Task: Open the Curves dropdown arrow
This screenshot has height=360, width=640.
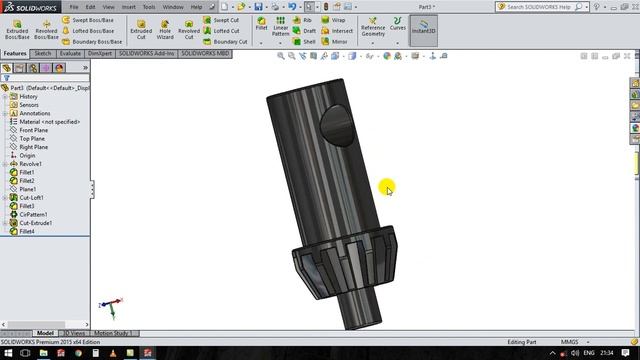Action: click(x=398, y=43)
